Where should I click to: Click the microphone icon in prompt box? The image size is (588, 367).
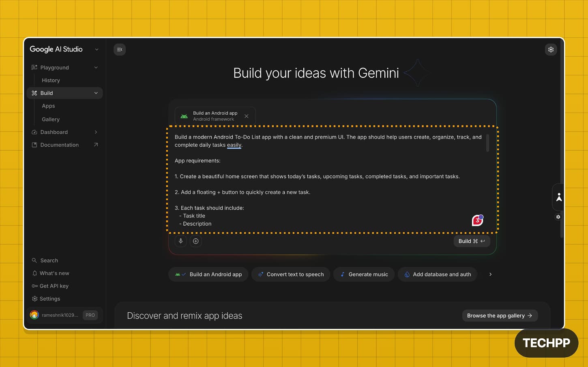pyautogui.click(x=181, y=241)
